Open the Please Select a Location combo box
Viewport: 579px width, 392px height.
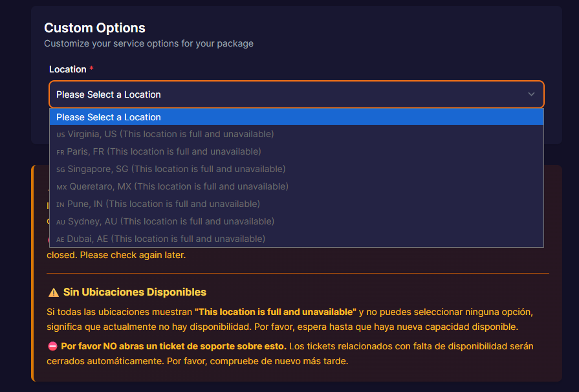296,94
